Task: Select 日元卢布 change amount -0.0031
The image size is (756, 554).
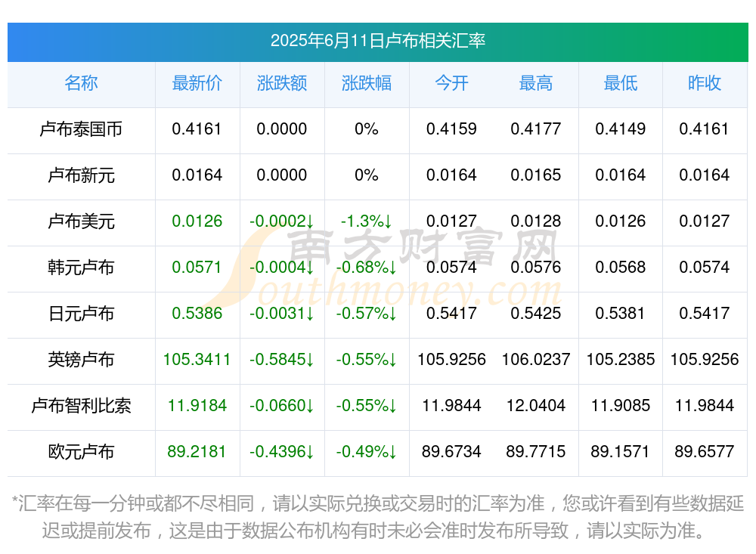Action: point(281,313)
